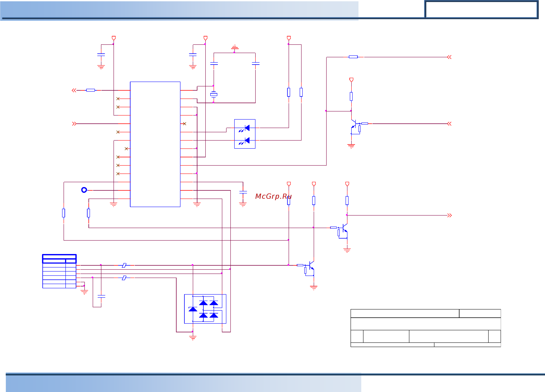Click the incoming off-page arrow left of the IC
Viewport: 545px width, 392px height.
[74, 124]
